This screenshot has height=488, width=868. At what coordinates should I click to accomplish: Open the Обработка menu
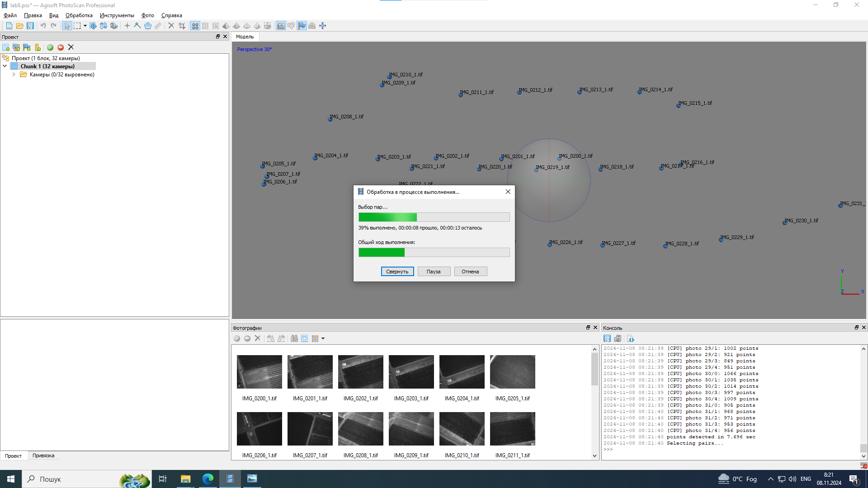pyautogui.click(x=79, y=15)
